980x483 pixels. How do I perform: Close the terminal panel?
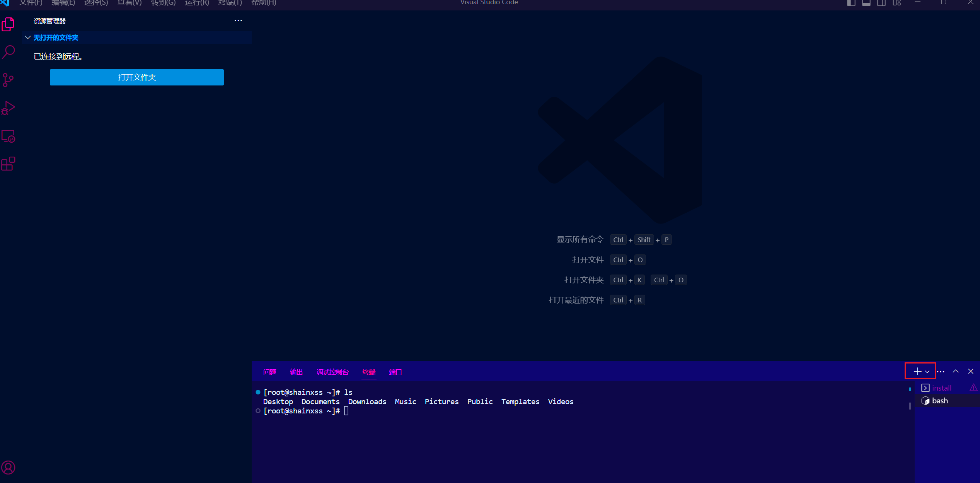point(971,371)
